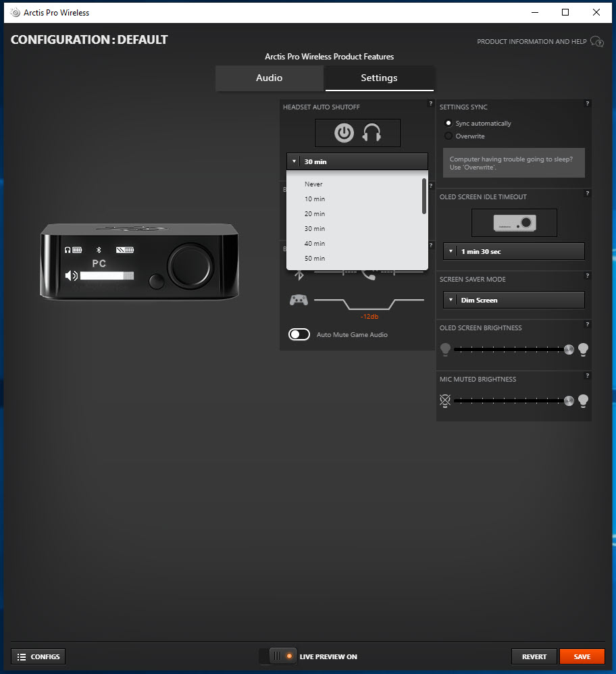Screen dimensions: 616x674
Task: Select Overwrite radio option
Action: [448, 136]
